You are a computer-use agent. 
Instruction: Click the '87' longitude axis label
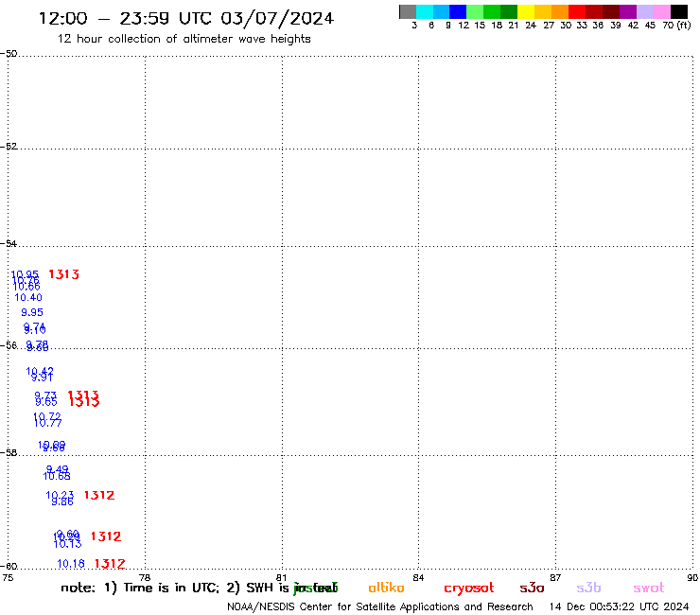coord(555,577)
